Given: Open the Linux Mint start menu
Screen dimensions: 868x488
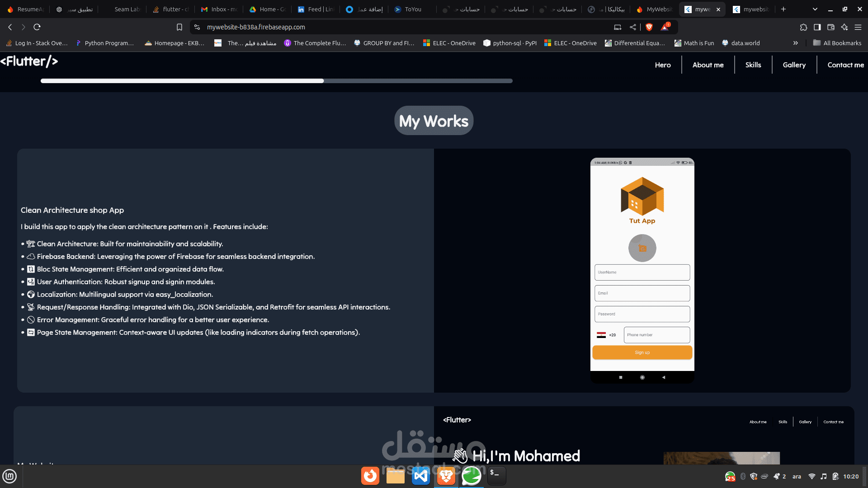Looking at the screenshot, I should (9, 476).
